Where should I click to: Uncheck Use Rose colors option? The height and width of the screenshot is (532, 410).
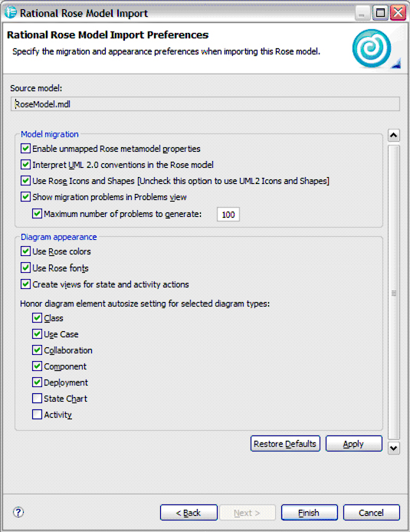click(25, 251)
